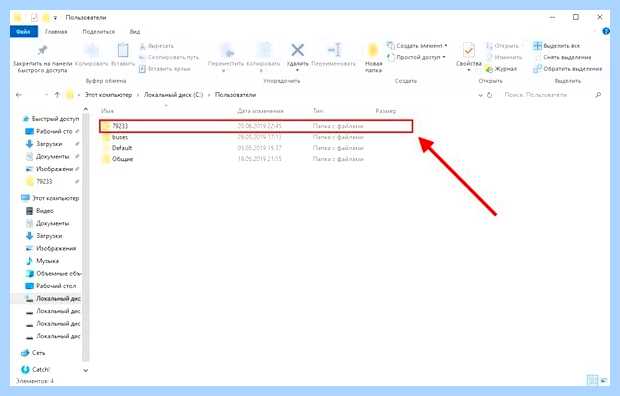Select This PC (Этот компьютер) in sidebar

50,198
